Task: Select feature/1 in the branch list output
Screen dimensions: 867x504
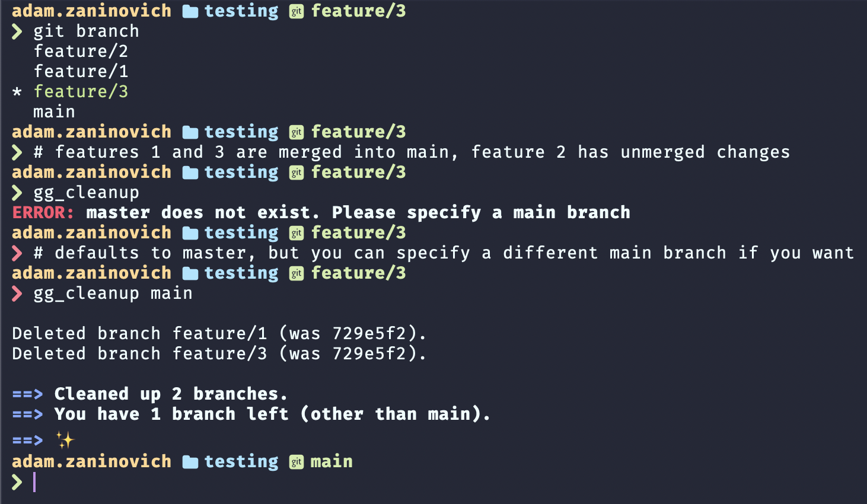Action: (x=81, y=72)
